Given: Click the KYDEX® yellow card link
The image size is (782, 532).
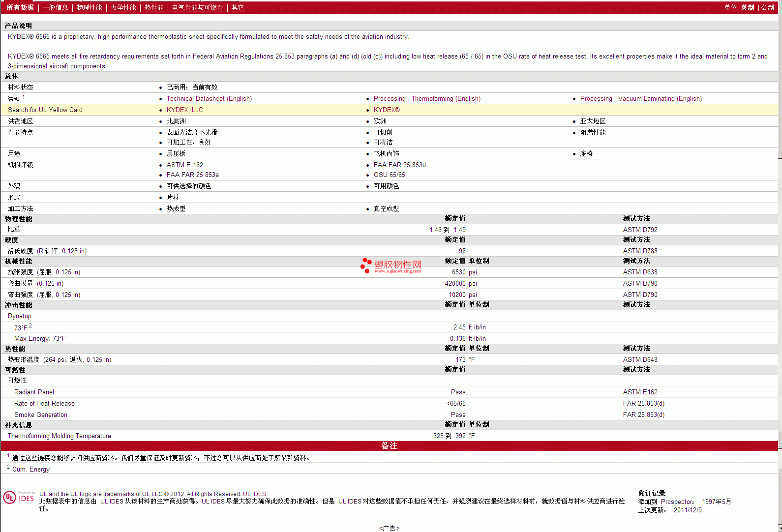Looking at the screenshot, I should (x=387, y=110).
